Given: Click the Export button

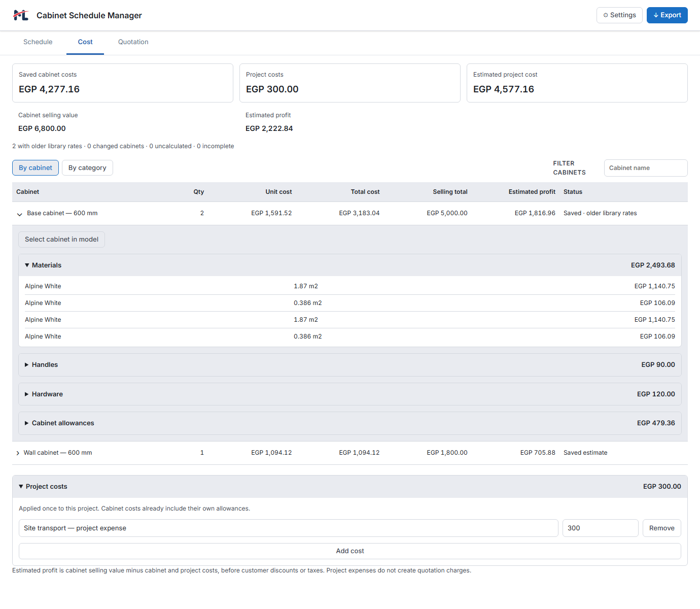Looking at the screenshot, I should point(667,15).
